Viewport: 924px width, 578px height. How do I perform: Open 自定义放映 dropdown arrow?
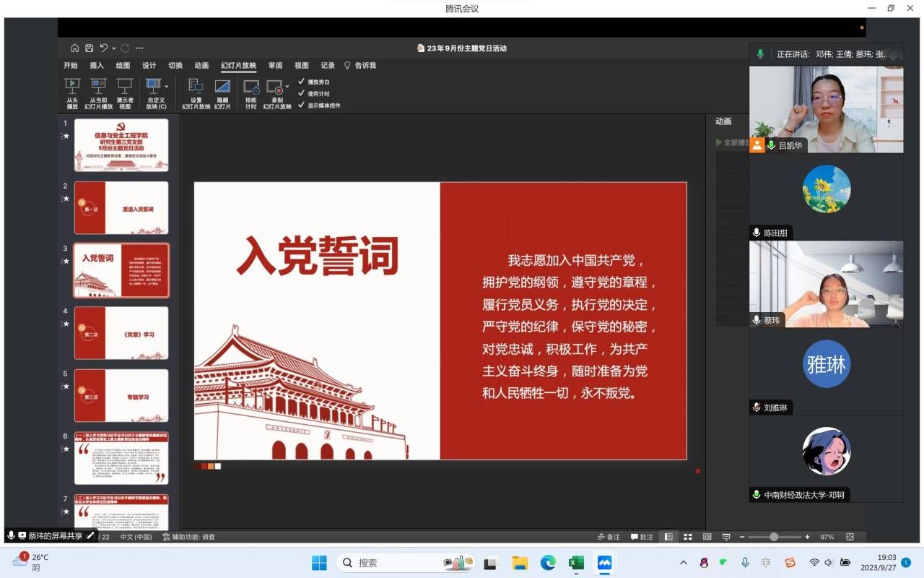(x=167, y=87)
